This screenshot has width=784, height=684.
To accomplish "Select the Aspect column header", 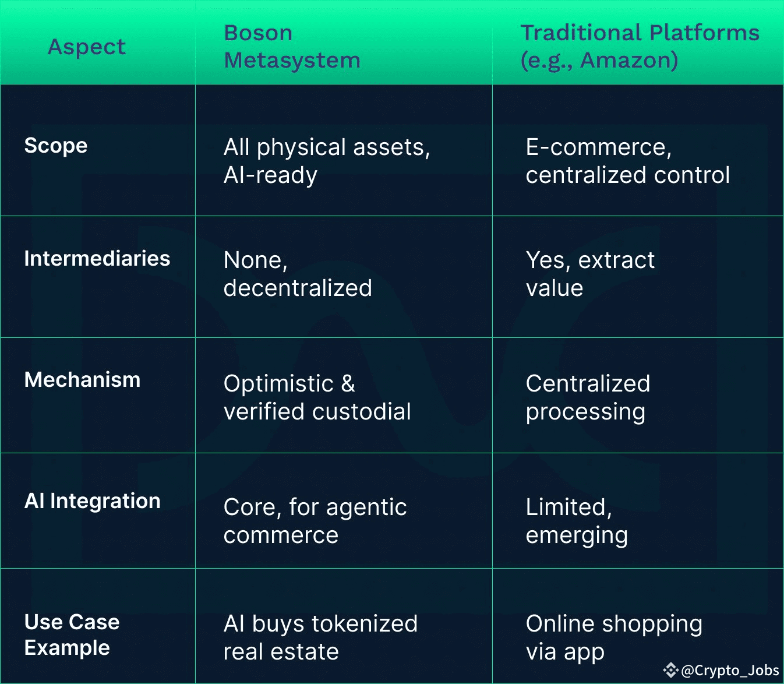I will pyautogui.click(x=87, y=47).
